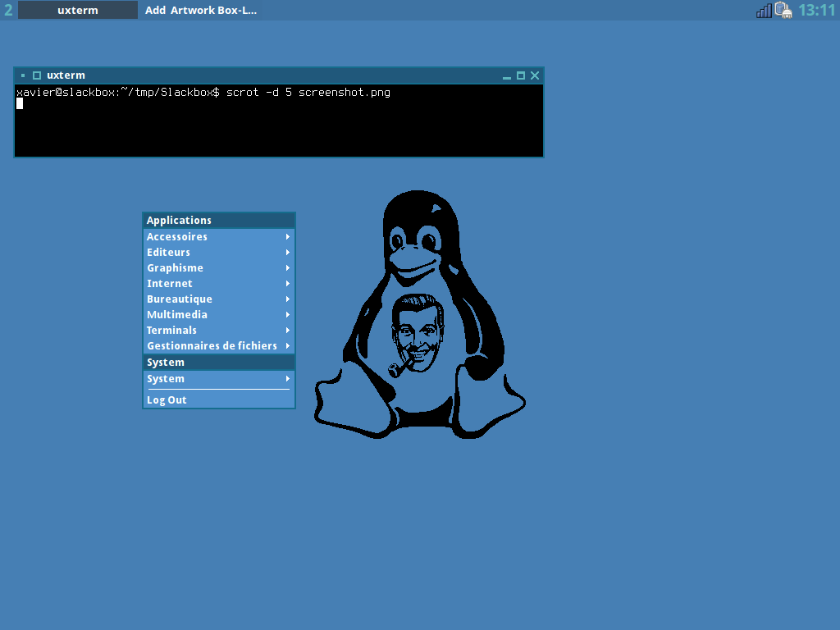Image resolution: width=840 pixels, height=630 pixels.
Task: Open the Editeurs submenu
Action: tap(218, 252)
